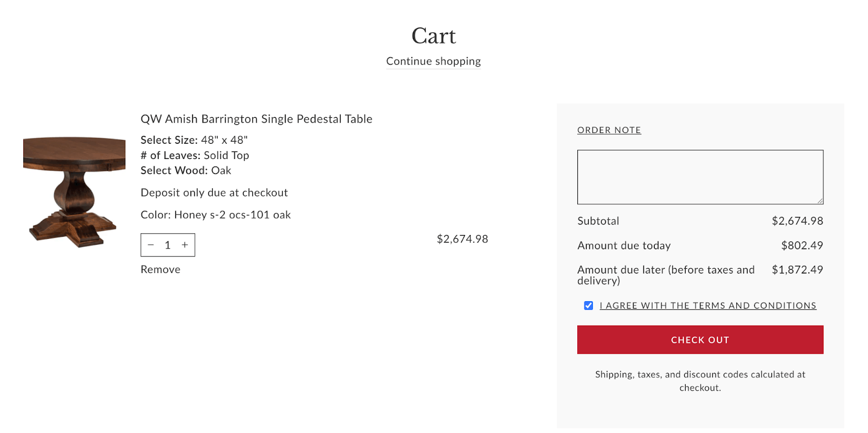
Task: Click the Continue shopping link
Action: coord(433,61)
